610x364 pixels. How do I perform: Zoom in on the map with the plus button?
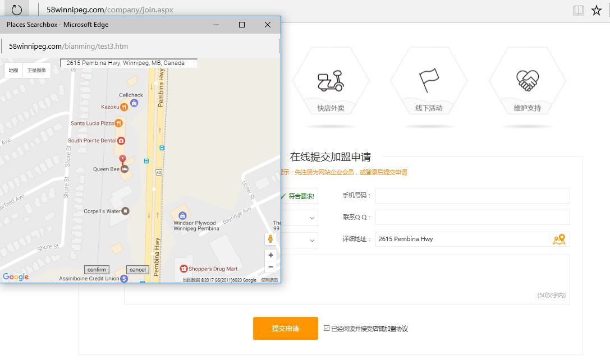[x=270, y=255]
